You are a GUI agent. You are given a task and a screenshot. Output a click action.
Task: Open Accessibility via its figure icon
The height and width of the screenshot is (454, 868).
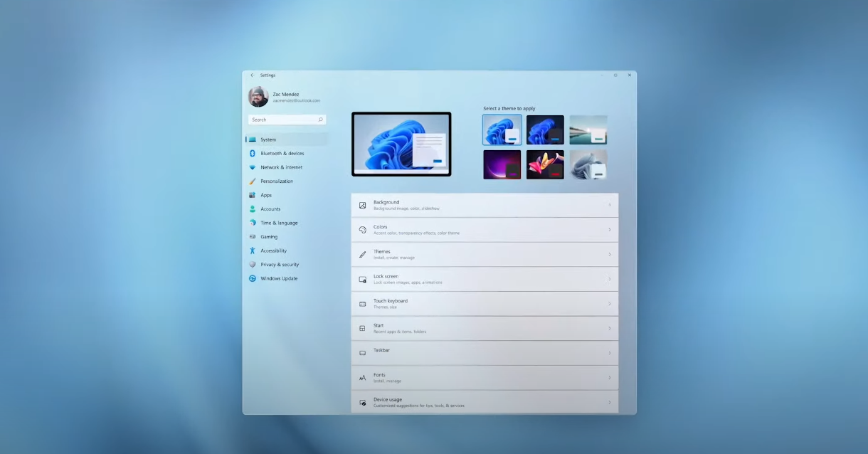253,250
